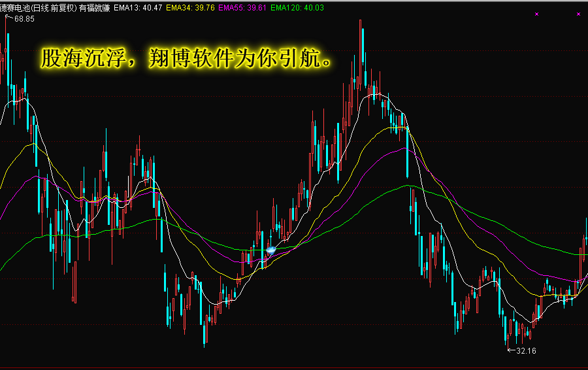
Task: Click the yellow EMA34: 39.76 legend
Action: point(190,8)
